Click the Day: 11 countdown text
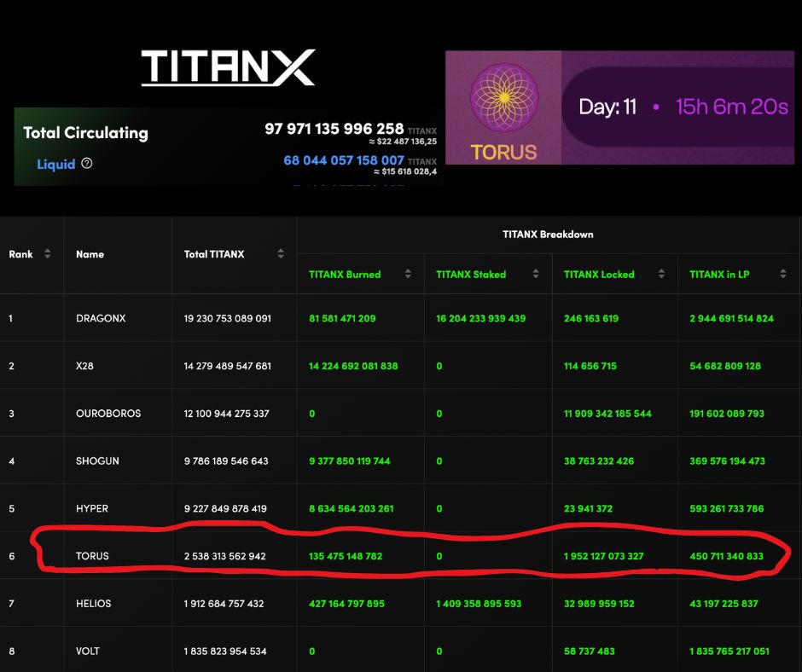This screenshot has height=672, width=802. click(607, 107)
